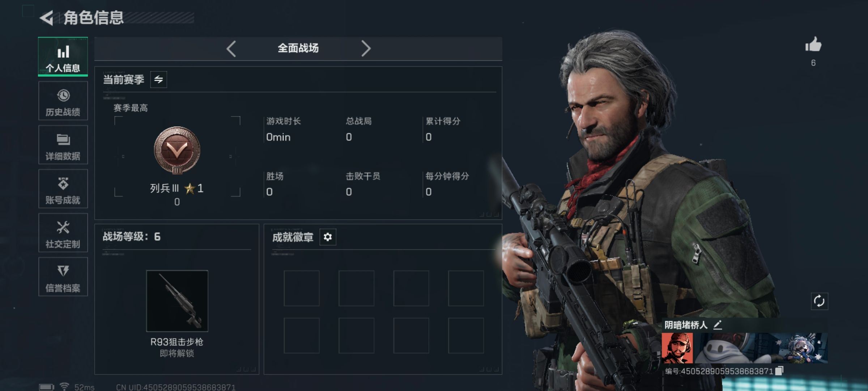Open the 详细数据 tab
The width and height of the screenshot is (868, 391).
tap(63, 145)
